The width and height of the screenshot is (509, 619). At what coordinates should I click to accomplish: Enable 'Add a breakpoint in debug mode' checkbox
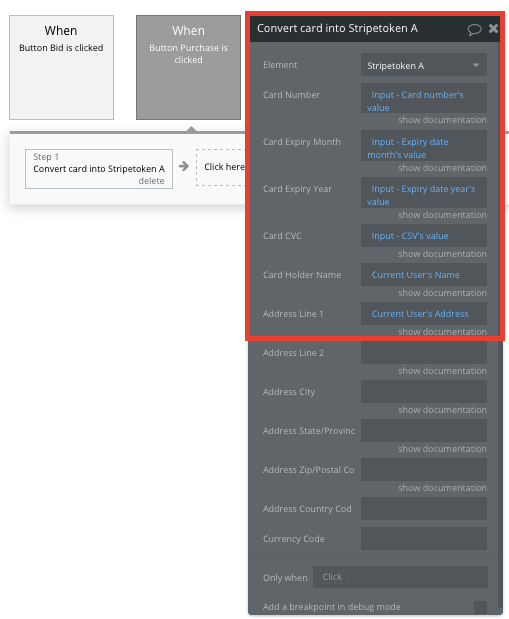480,607
